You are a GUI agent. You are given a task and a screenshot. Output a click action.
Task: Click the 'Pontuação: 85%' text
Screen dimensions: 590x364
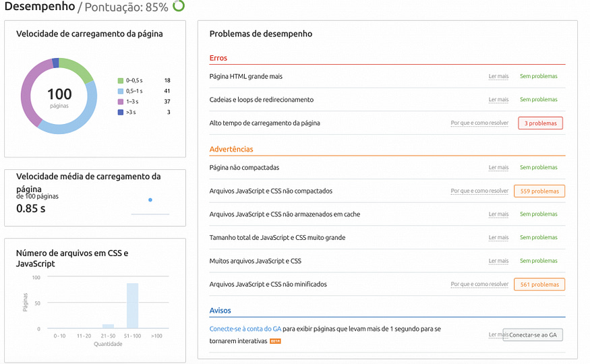[127, 7]
